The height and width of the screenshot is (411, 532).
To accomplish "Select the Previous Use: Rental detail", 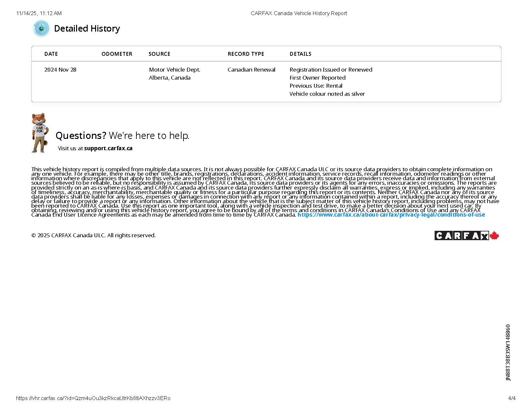I will pyautogui.click(x=316, y=86).
